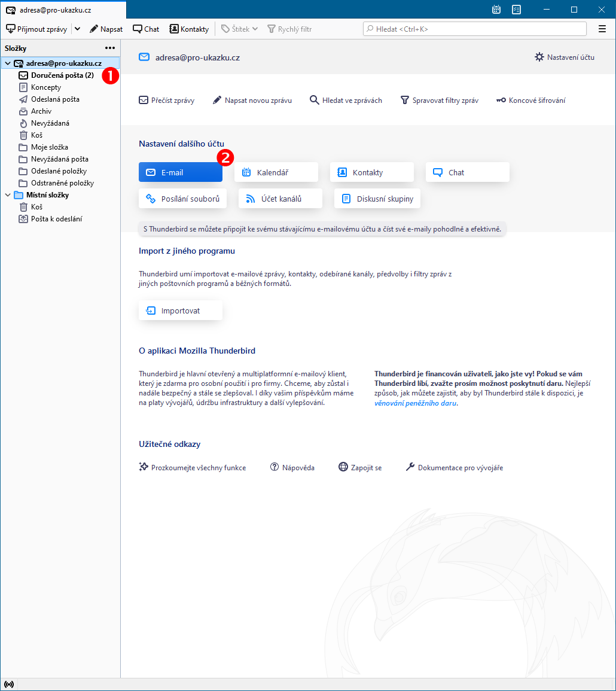Toggle the Rychlý filtr bar
616x691 pixels.
pos(290,29)
